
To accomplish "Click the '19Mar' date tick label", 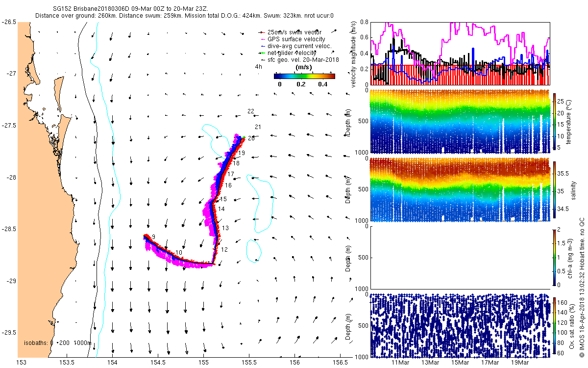I will (x=520, y=363).
